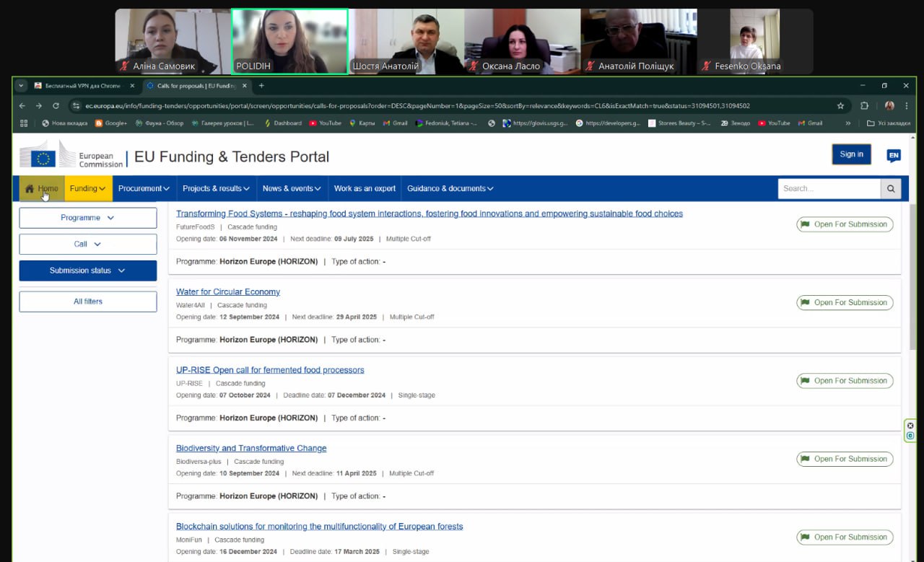Open the Guidance & documents menu

(450, 188)
